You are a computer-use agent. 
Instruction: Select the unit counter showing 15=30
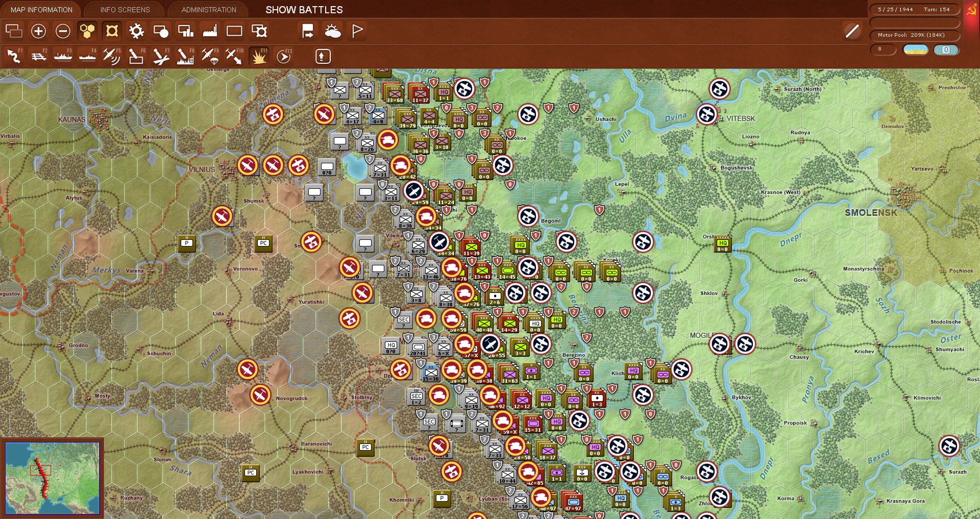tap(431, 373)
